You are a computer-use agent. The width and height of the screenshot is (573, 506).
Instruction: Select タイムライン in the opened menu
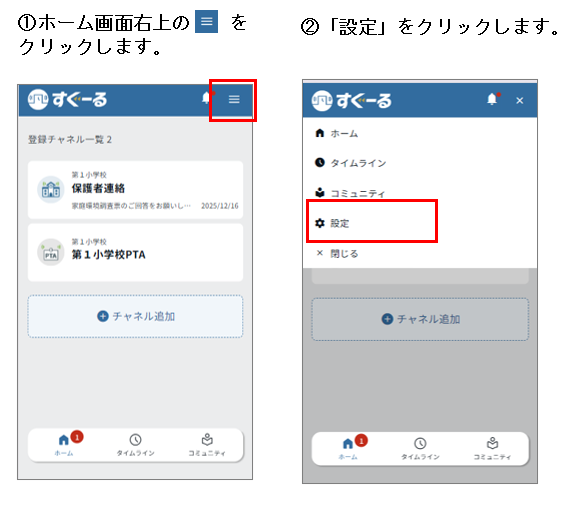[350, 163]
